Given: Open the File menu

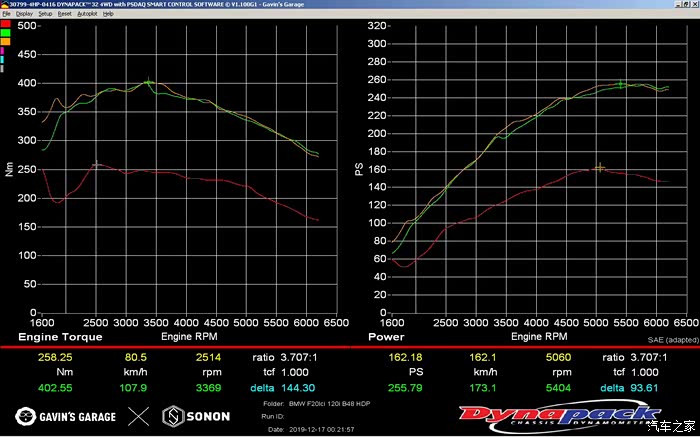Looking at the screenshot, I should click(5, 14).
